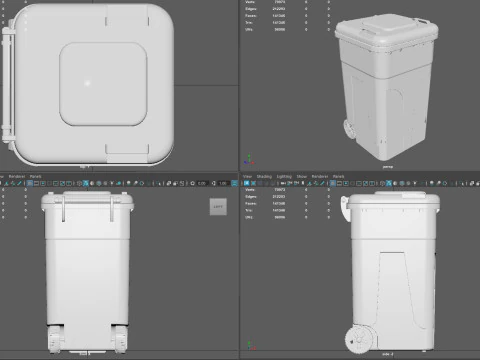Screen dimensions: 480x360
Task: Enable Textured display in bottom-left panel toolbar
Action: pos(105,183)
